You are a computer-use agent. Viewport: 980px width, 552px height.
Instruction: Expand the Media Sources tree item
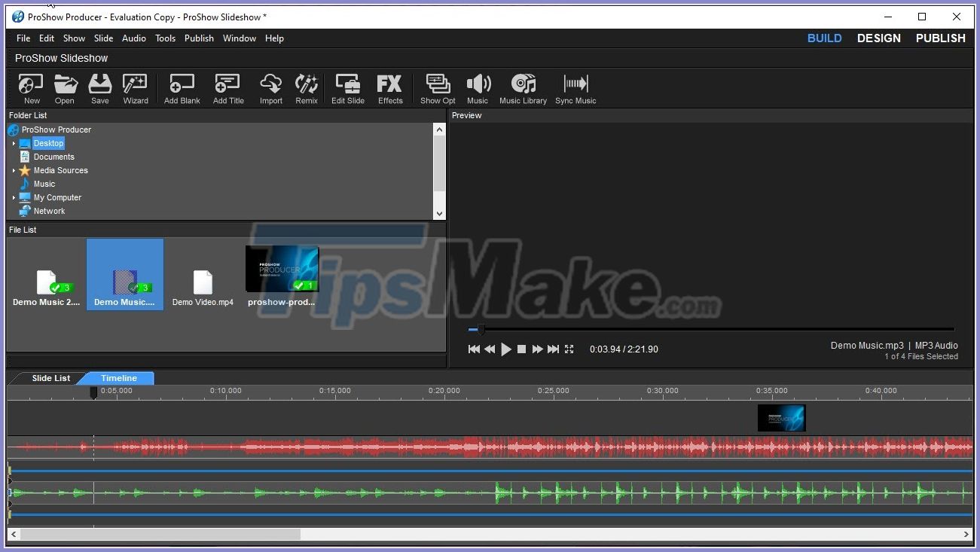coord(13,170)
